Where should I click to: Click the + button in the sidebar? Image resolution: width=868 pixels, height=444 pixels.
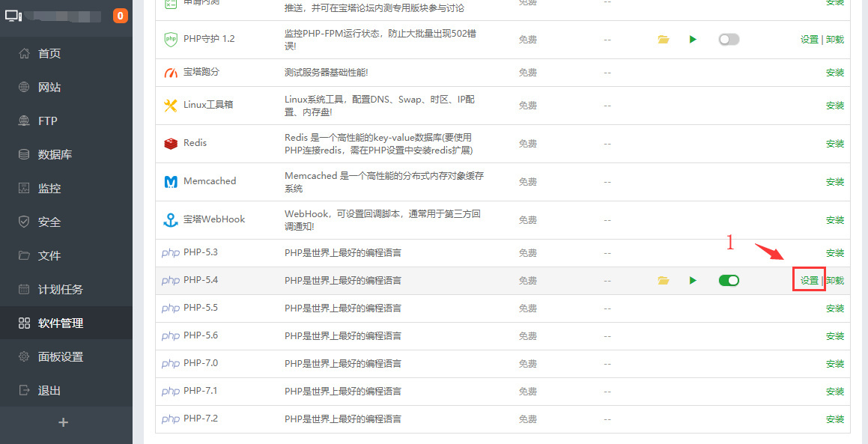tap(64, 423)
